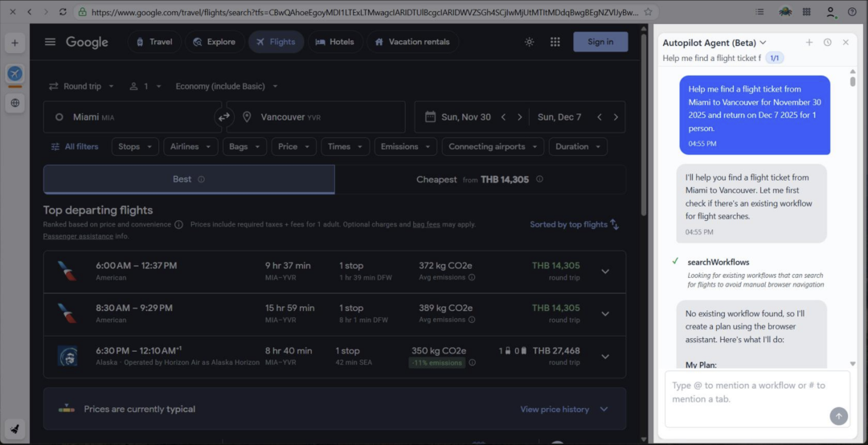This screenshot has width=868, height=445.
Task: Open the passenger count dropdown
Action: tap(145, 86)
